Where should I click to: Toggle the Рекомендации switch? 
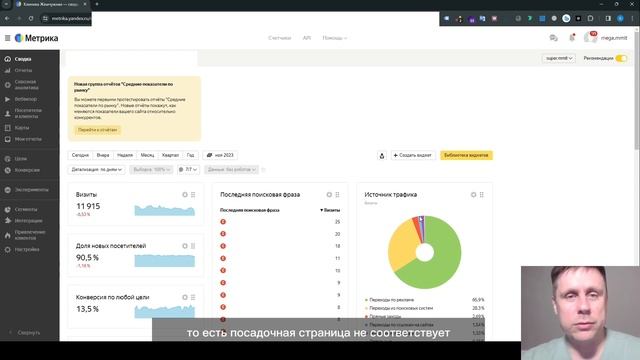[621, 58]
